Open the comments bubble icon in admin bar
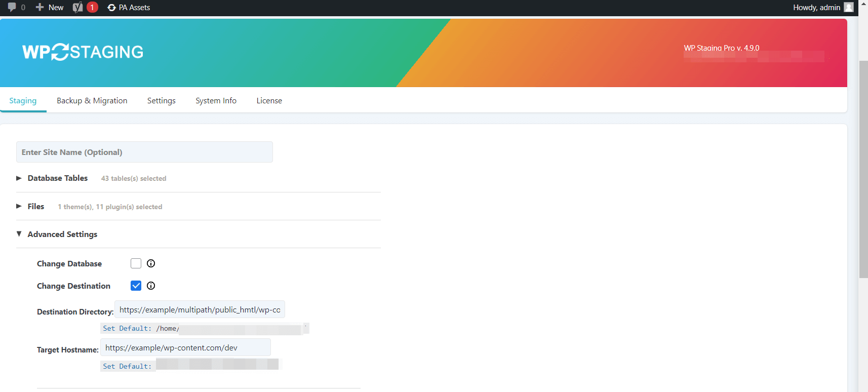 (12, 7)
